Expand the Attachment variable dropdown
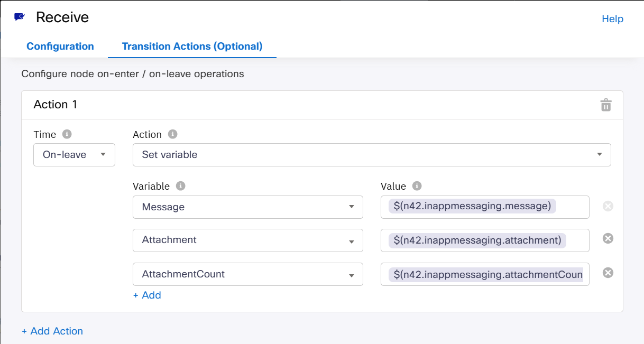This screenshot has width=644, height=344. coord(247,240)
